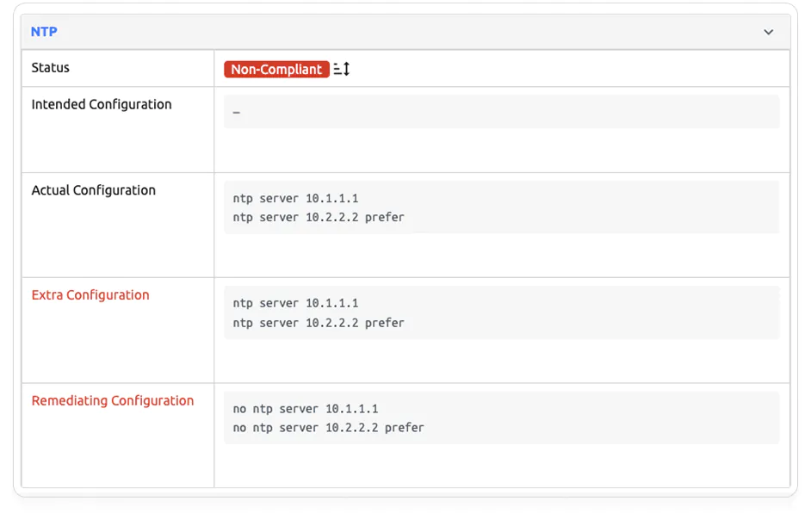Click the 'no ntp server 10.2.2.2 prefer' line
Screen dimensions: 811x532
point(328,428)
